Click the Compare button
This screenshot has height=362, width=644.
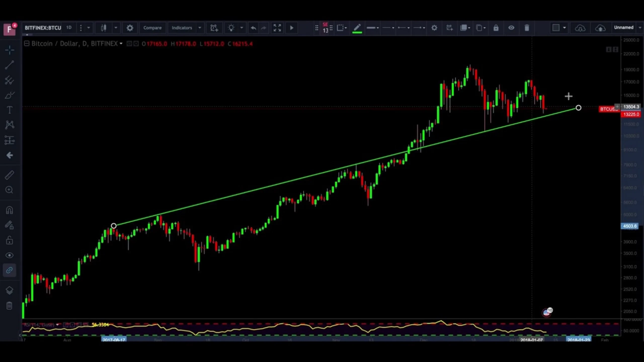point(152,28)
